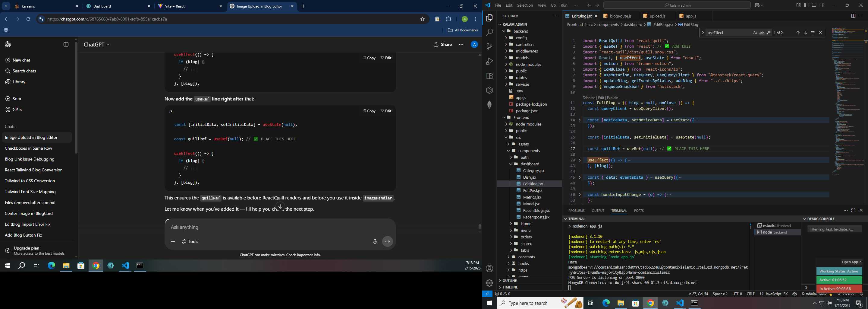
Task: Open Accounts icon in VS Code activity bar
Action: pyautogui.click(x=489, y=269)
